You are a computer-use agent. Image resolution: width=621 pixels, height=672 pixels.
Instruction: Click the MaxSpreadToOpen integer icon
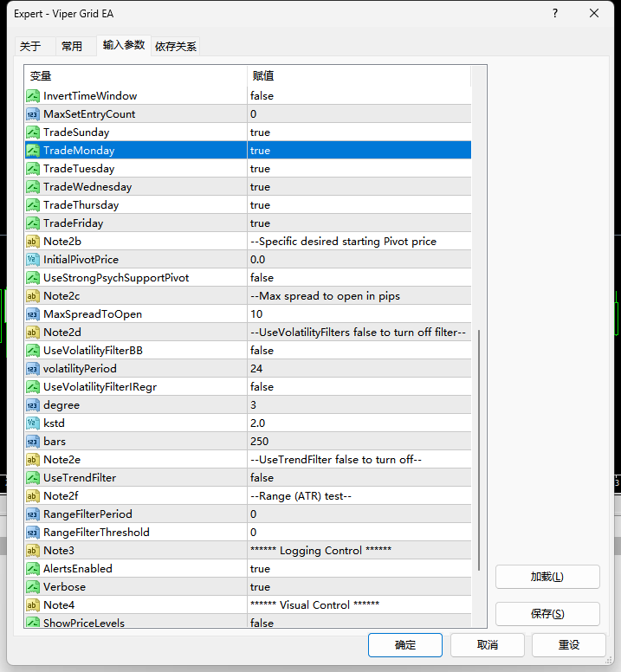33,314
